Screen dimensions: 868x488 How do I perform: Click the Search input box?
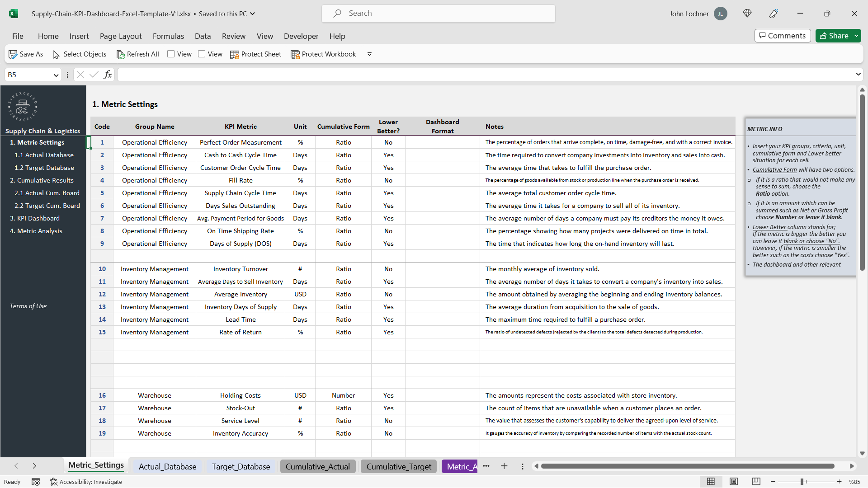click(x=439, y=14)
